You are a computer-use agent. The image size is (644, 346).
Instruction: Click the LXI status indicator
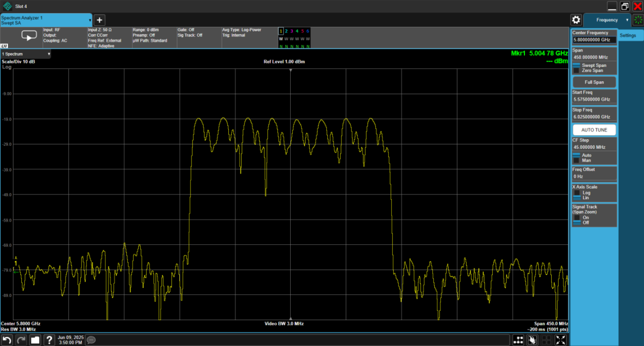tap(4, 46)
